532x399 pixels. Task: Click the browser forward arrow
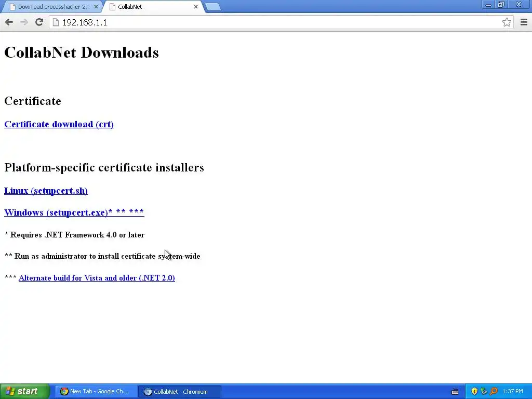coord(24,22)
